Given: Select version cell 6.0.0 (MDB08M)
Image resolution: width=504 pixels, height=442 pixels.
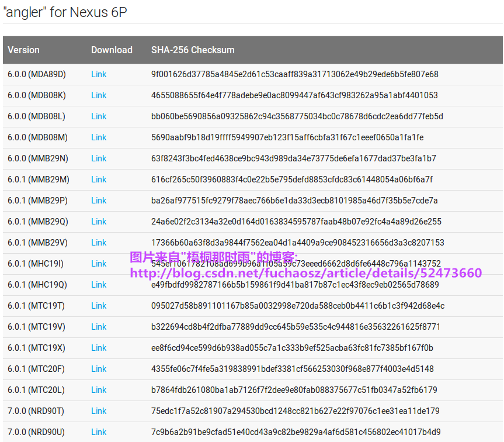Looking at the screenshot, I should click(37, 137).
